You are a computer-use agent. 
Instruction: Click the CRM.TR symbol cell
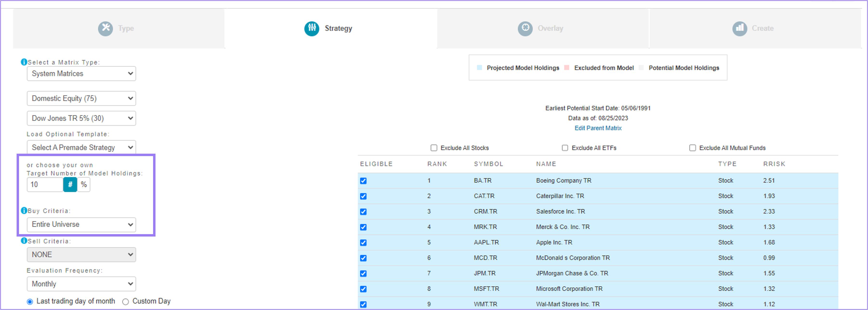pos(486,212)
